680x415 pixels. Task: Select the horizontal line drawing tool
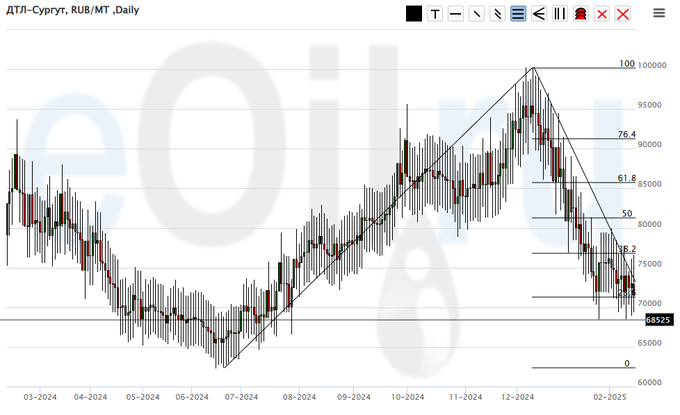456,14
